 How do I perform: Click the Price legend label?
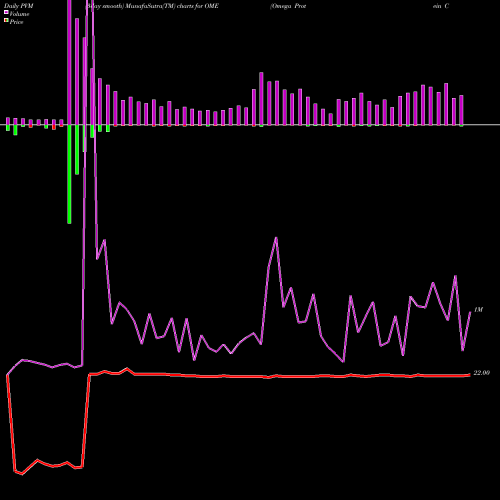(x=16, y=22)
